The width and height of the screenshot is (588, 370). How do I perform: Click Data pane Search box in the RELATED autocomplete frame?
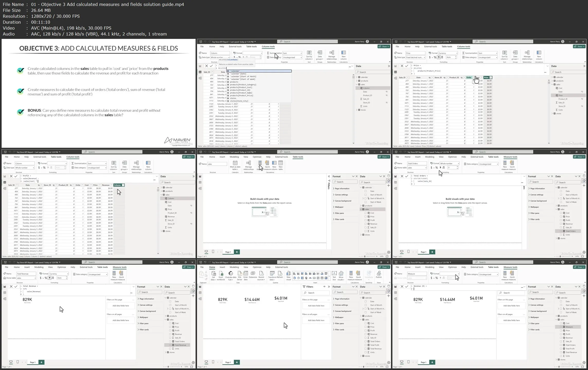[373, 72]
